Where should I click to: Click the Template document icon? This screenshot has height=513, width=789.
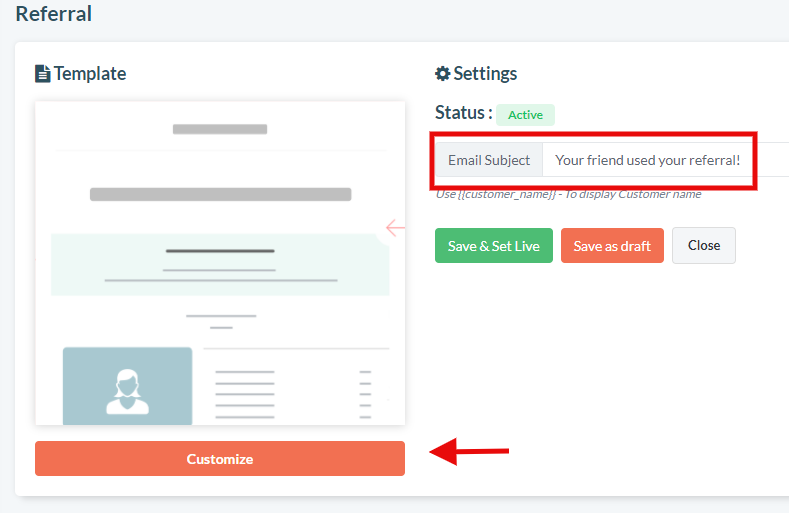tap(43, 74)
